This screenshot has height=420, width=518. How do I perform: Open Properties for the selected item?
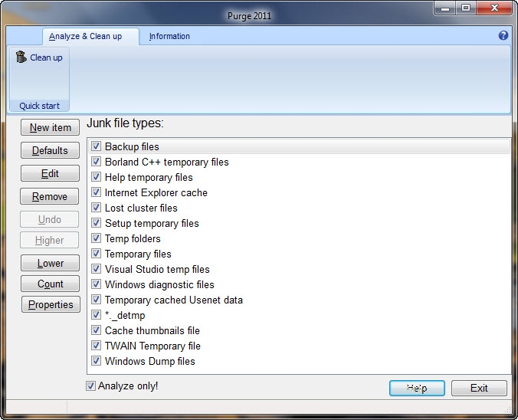coord(51,304)
